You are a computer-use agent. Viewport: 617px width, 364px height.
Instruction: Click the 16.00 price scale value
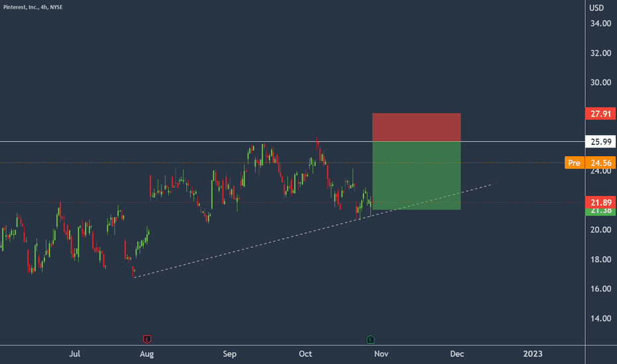click(x=601, y=289)
